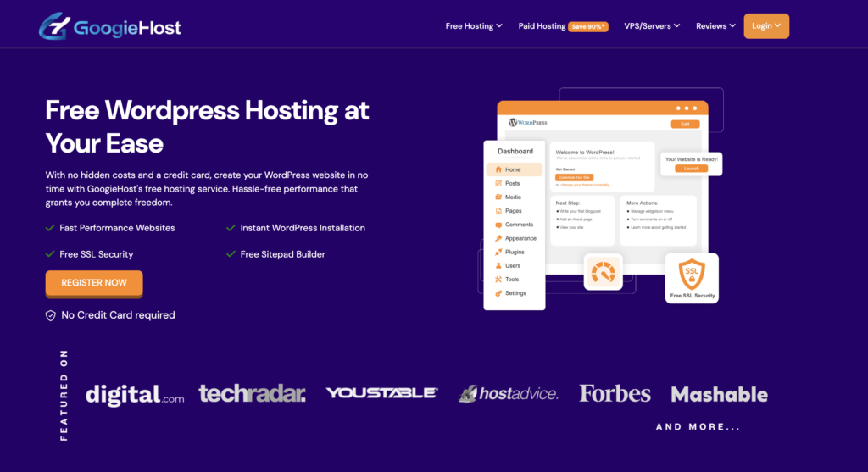Select the Plugins icon in dashboard sidebar
868x472 pixels.
[498, 252]
